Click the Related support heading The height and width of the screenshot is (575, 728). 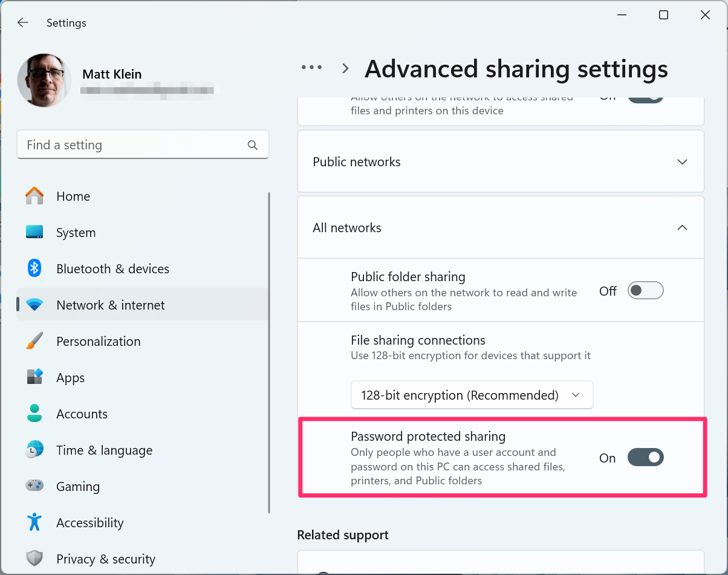click(x=343, y=535)
